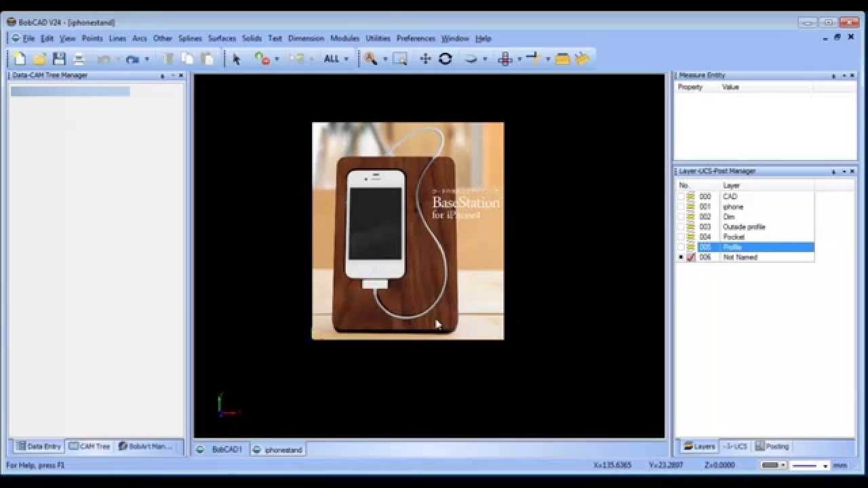The height and width of the screenshot is (488, 868).
Task: Open the Dimension menu
Action: pyautogui.click(x=306, y=39)
